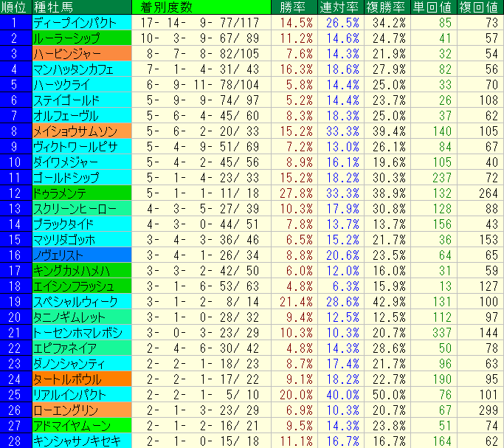Select the エピファネイア sire name
This screenshot has height=448, width=504.
click(x=82, y=348)
